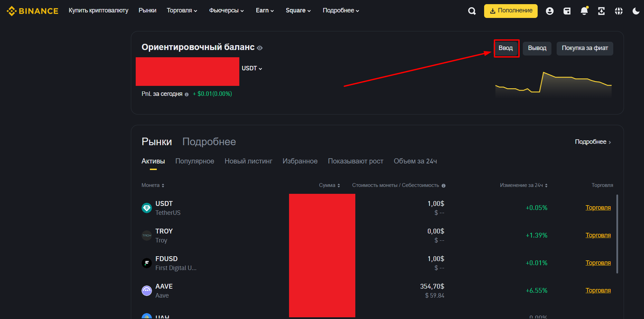Viewport: 644px width, 319px height.
Task: Click the 354,70$ AAVE price
Action: tap(432, 286)
